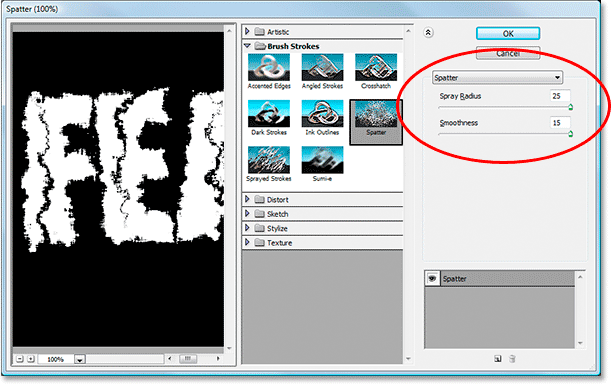This screenshot has height=384, width=611.
Task: Open the Spatter filter type dropdown
Action: coord(497,78)
